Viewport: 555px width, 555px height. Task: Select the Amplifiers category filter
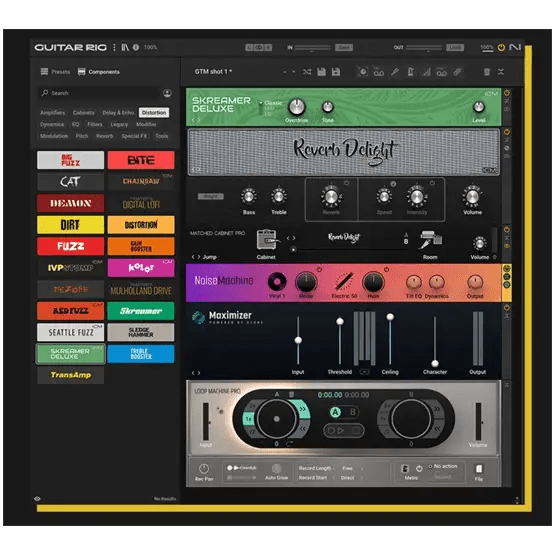pyautogui.click(x=52, y=113)
